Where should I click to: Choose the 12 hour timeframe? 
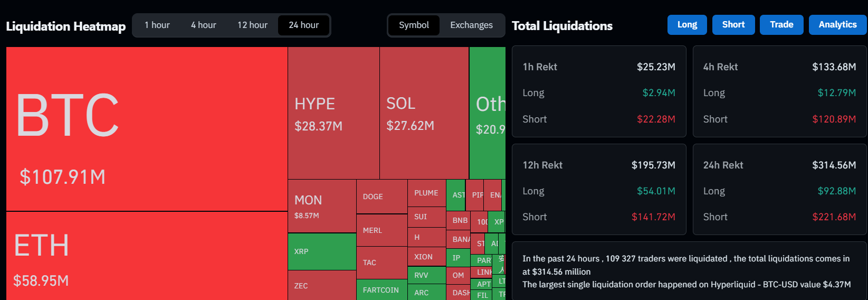point(252,25)
